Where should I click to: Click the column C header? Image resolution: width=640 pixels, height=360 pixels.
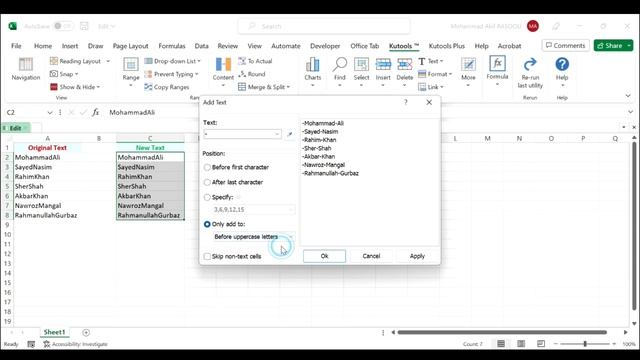coord(150,138)
